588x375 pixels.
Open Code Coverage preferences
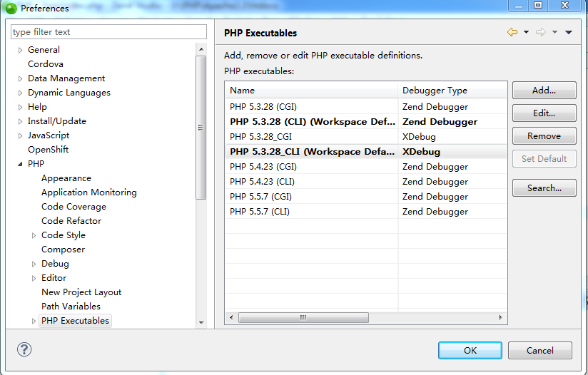(74, 207)
